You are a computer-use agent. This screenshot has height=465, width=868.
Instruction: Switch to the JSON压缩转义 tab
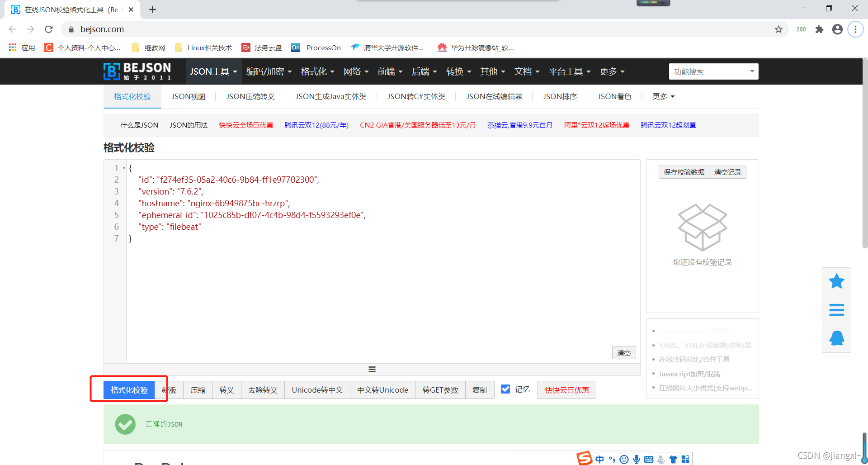(250, 96)
